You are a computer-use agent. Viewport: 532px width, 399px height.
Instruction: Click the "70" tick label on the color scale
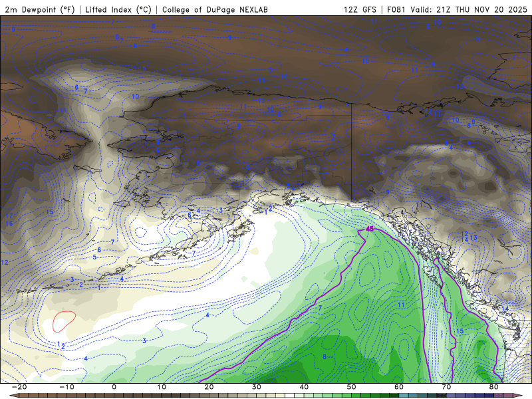click(x=446, y=387)
